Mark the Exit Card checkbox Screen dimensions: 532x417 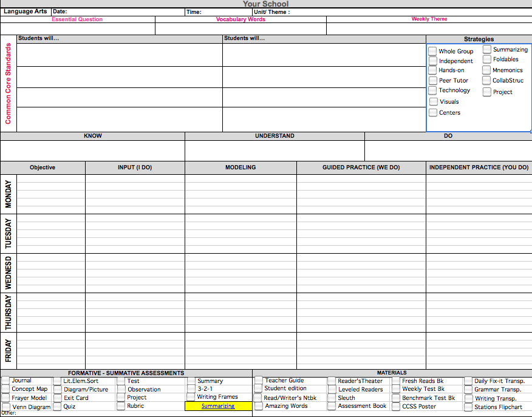(57, 398)
